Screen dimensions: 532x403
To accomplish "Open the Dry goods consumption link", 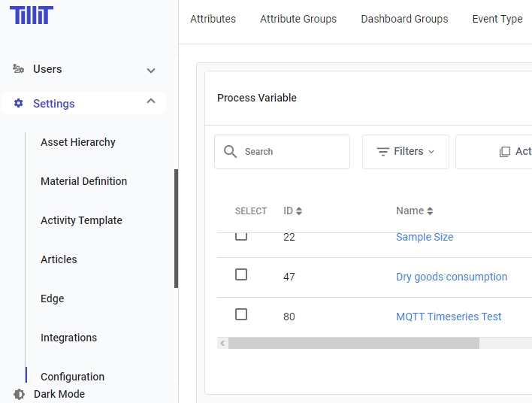I will [451, 277].
